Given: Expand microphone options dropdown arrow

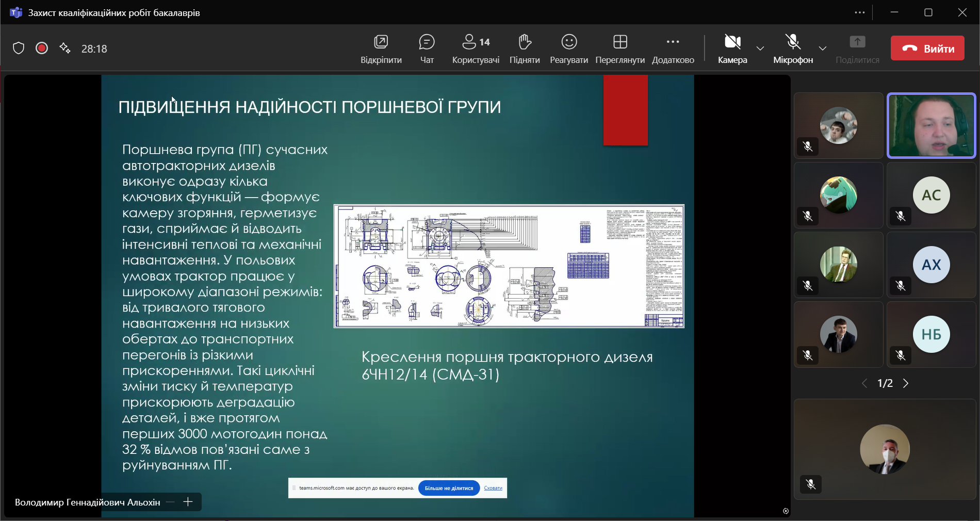Looking at the screenshot, I should [x=823, y=48].
